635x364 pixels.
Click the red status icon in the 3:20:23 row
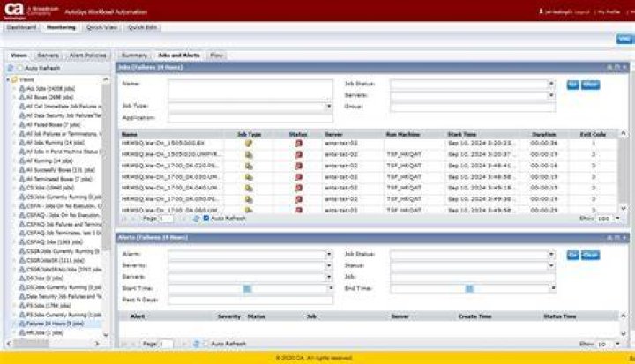(x=298, y=144)
